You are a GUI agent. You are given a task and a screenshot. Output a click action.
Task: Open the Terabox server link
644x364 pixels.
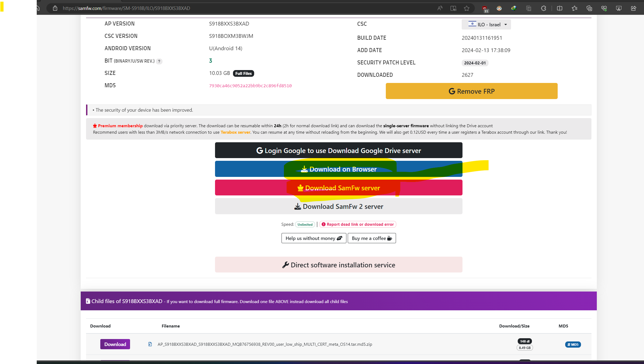click(235, 132)
